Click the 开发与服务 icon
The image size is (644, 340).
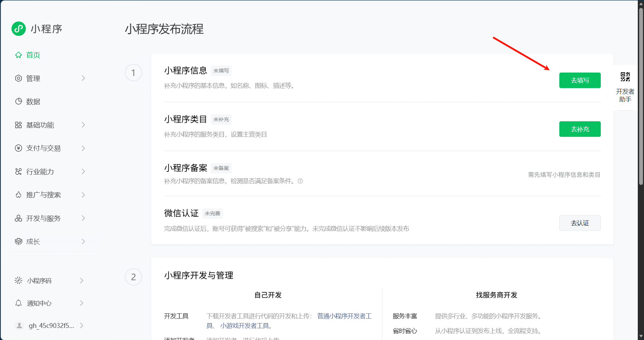(x=18, y=218)
